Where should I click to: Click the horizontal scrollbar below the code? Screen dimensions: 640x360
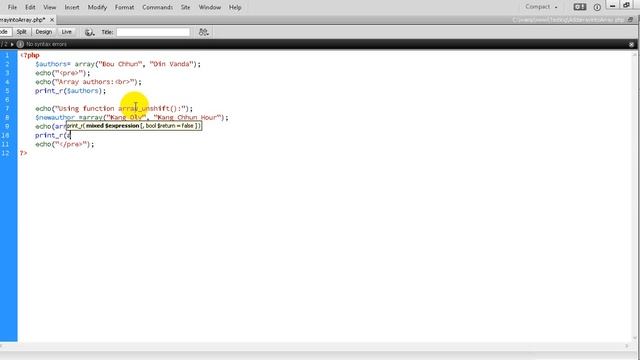click(314, 346)
